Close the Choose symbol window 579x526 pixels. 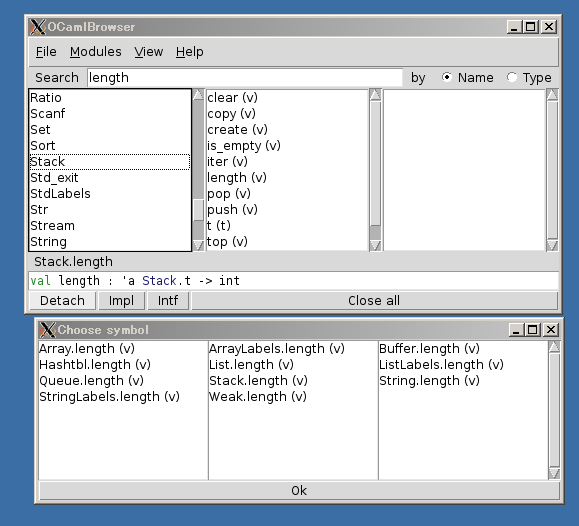pos(551,330)
